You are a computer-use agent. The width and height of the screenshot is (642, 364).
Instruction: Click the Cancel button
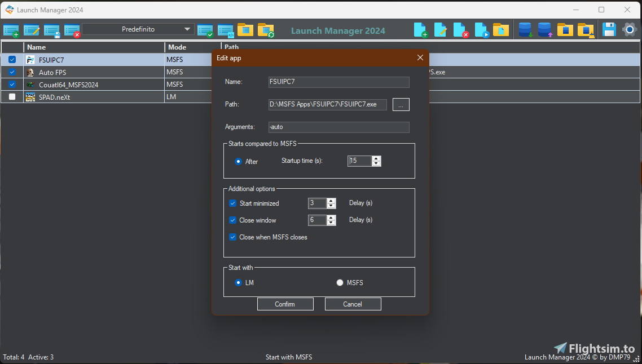coord(353,304)
